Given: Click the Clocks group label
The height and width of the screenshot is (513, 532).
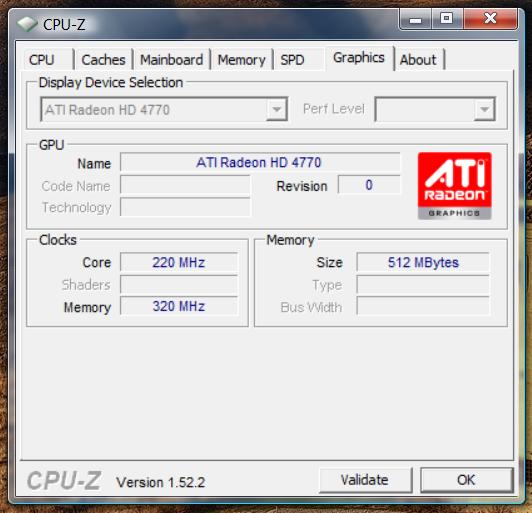Looking at the screenshot, I should click(58, 240).
